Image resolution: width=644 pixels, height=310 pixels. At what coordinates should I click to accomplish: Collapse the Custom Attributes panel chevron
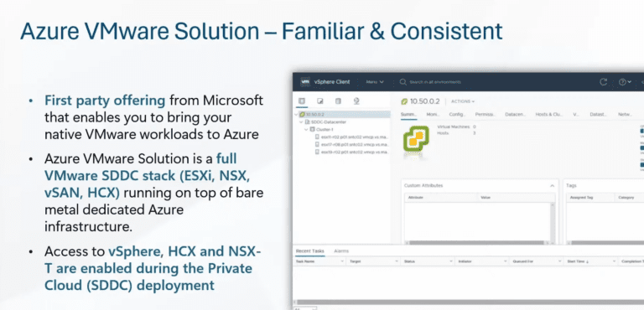(552, 186)
